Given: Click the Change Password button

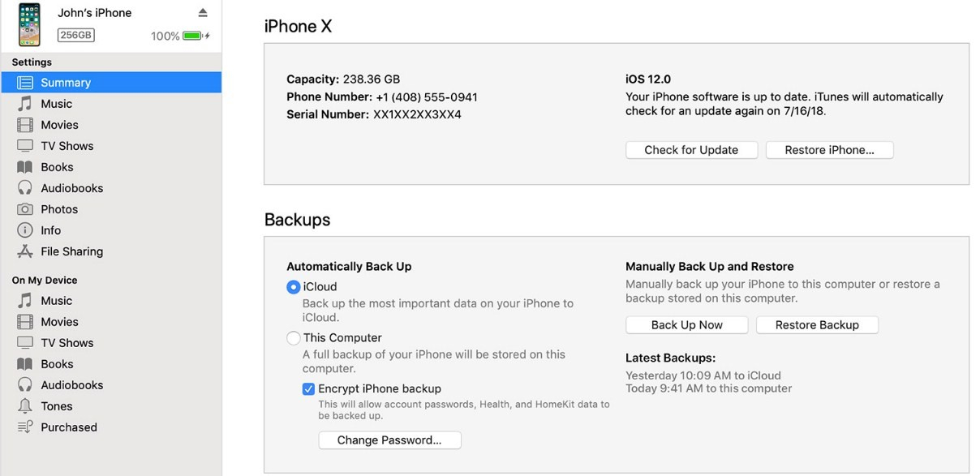Looking at the screenshot, I should 389,440.
